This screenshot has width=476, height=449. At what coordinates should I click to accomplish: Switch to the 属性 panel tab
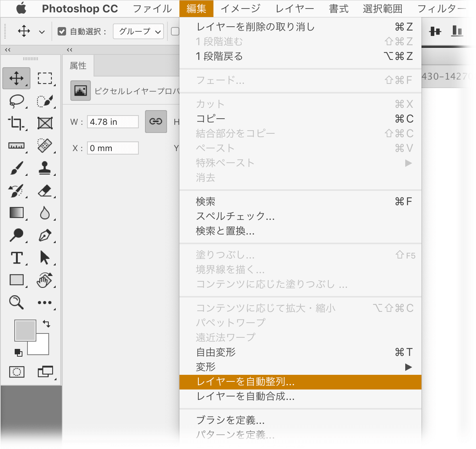click(78, 66)
